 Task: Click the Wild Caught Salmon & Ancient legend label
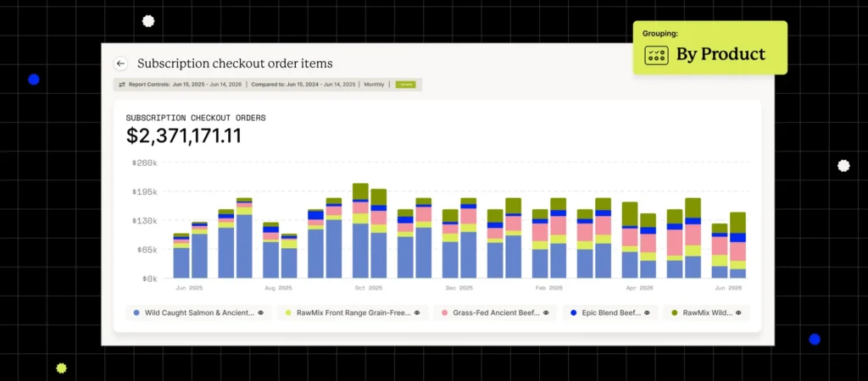pyautogui.click(x=200, y=313)
